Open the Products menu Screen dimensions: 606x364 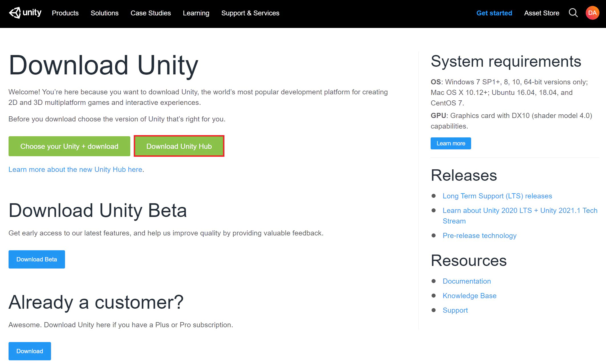click(x=65, y=13)
